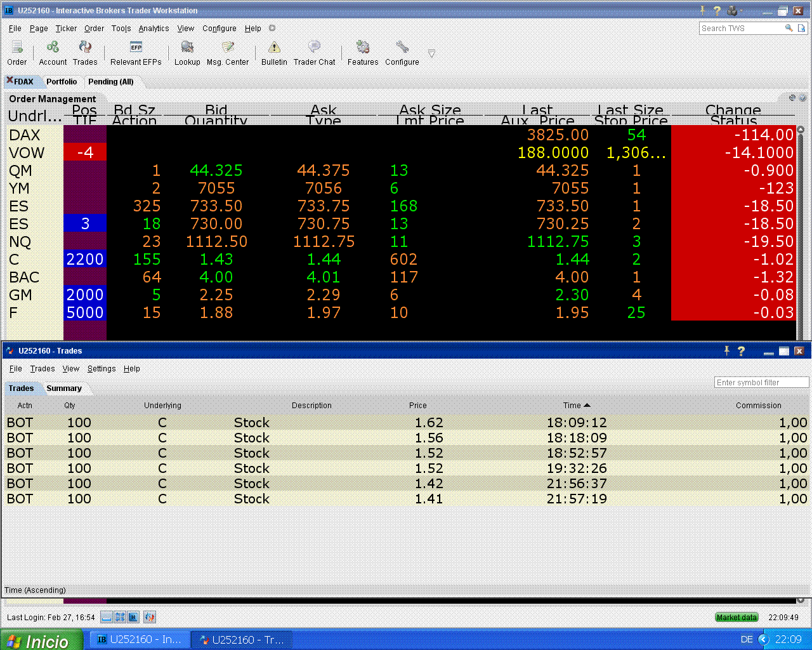
Task: Sort trades by the Price column header
Action: (418, 406)
